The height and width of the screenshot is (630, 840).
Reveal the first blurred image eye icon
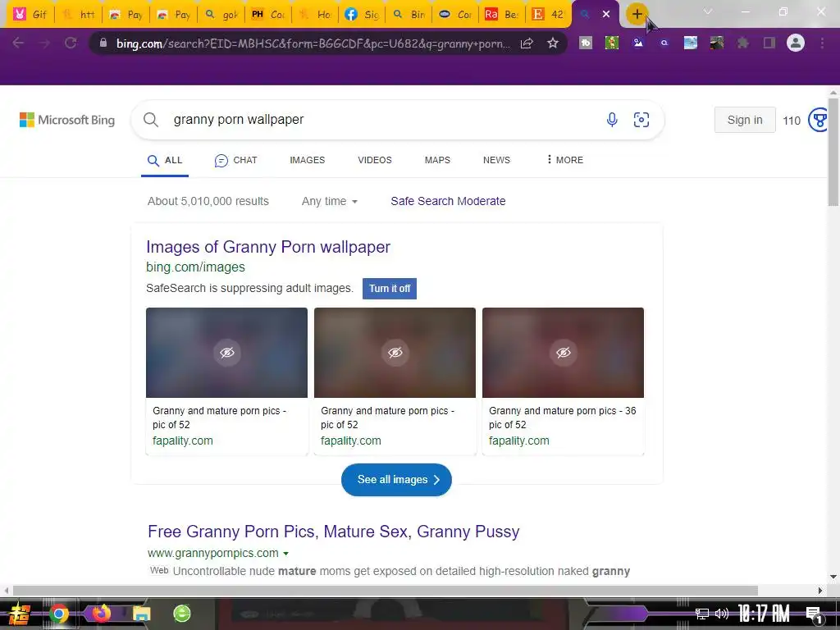tap(227, 353)
